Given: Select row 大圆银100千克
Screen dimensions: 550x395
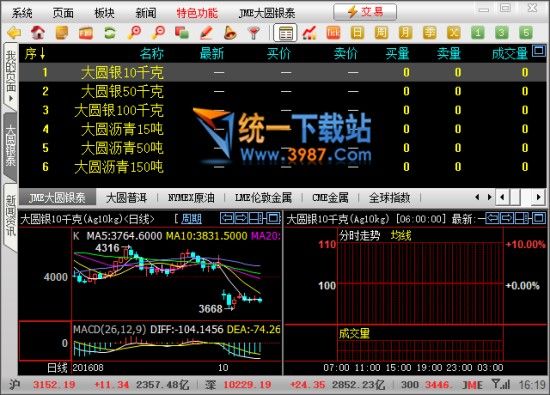Looking at the screenshot, I should coord(282,111).
